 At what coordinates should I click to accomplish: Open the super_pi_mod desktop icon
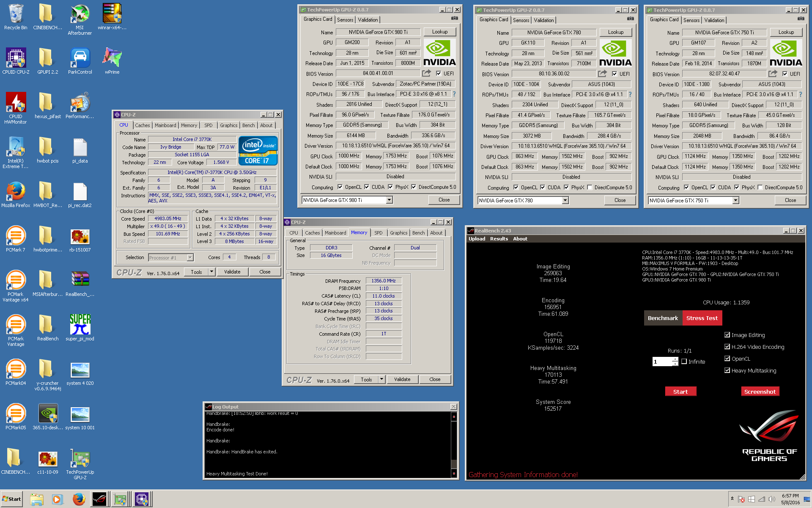tap(80, 328)
